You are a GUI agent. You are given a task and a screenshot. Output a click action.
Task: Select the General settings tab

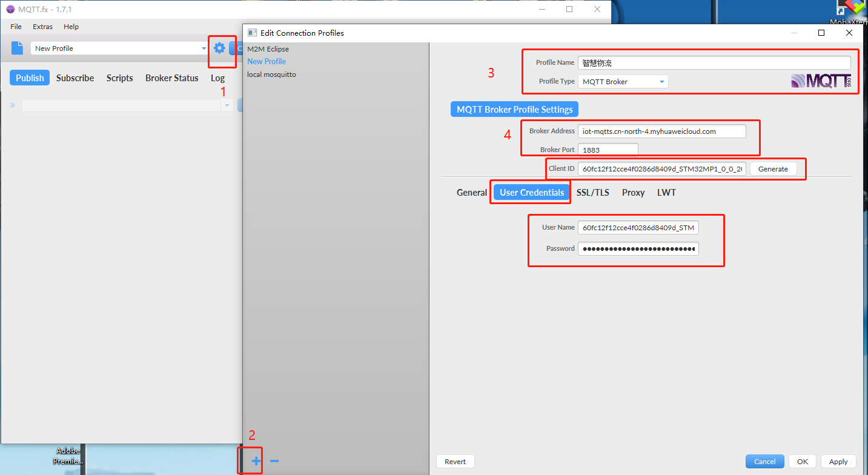tap(471, 192)
